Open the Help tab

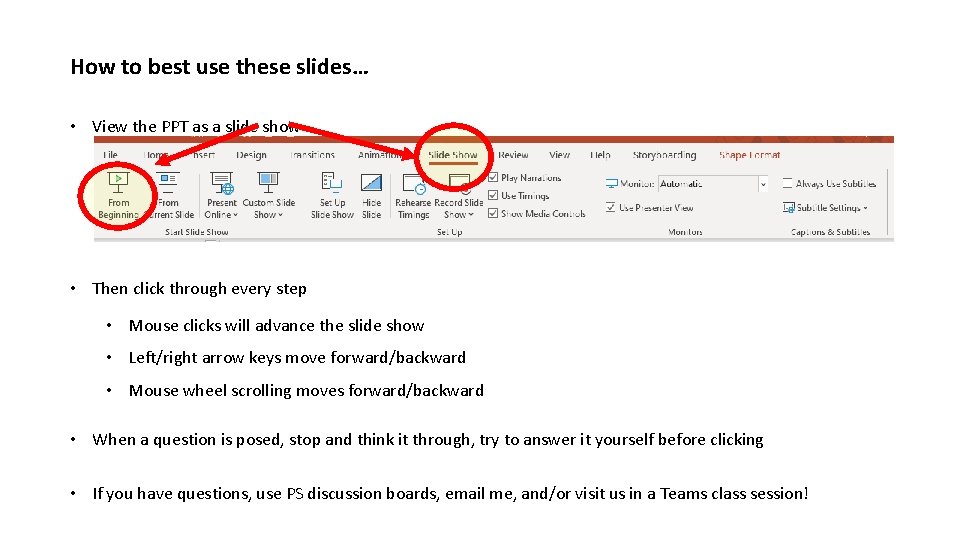(600, 155)
